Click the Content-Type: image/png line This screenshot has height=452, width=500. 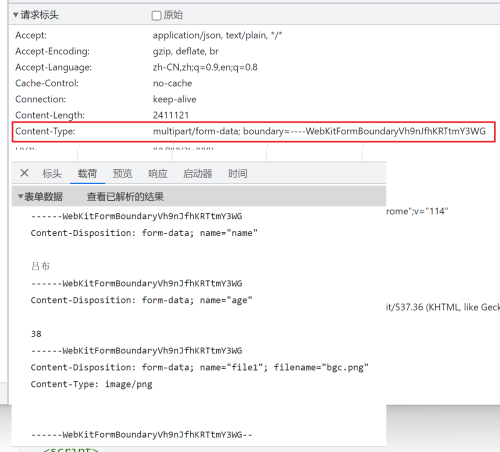(x=92, y=384)
